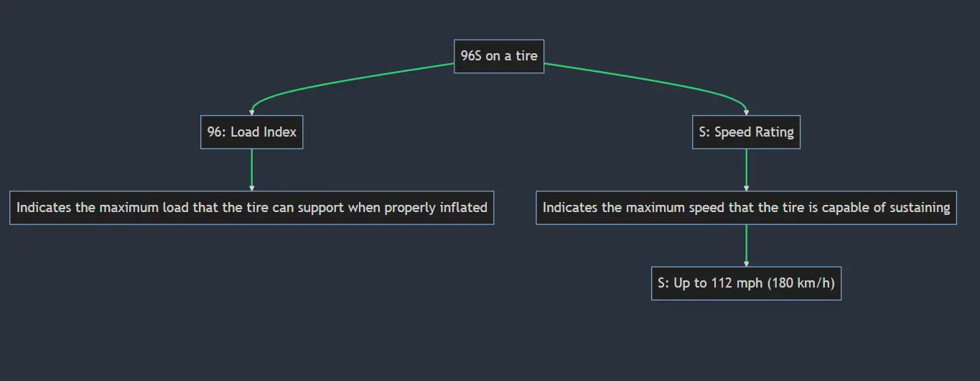
Task: Select the "S: Speed Rating" node
Action: tap(746, 132)
